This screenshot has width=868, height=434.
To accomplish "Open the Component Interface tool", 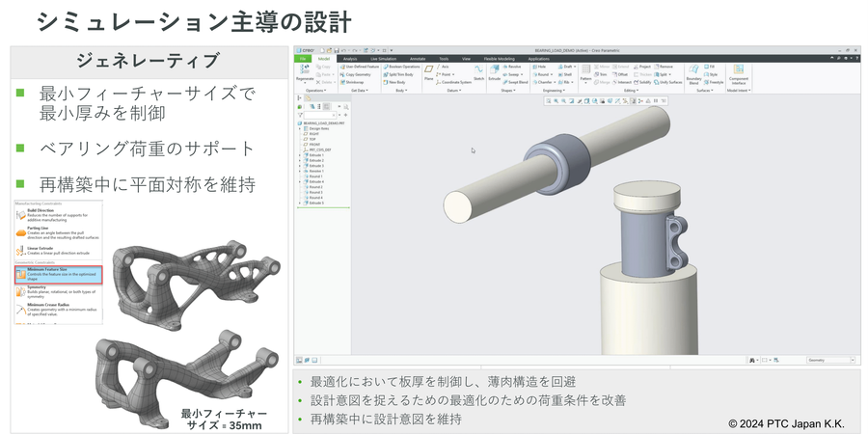I will (738, 72).
